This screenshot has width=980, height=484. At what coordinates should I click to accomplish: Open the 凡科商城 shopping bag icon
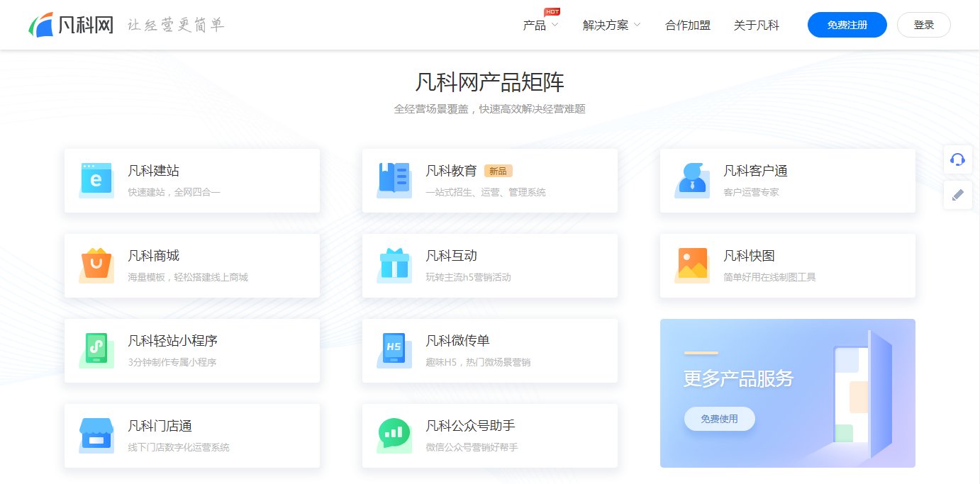tap(96, 265)
